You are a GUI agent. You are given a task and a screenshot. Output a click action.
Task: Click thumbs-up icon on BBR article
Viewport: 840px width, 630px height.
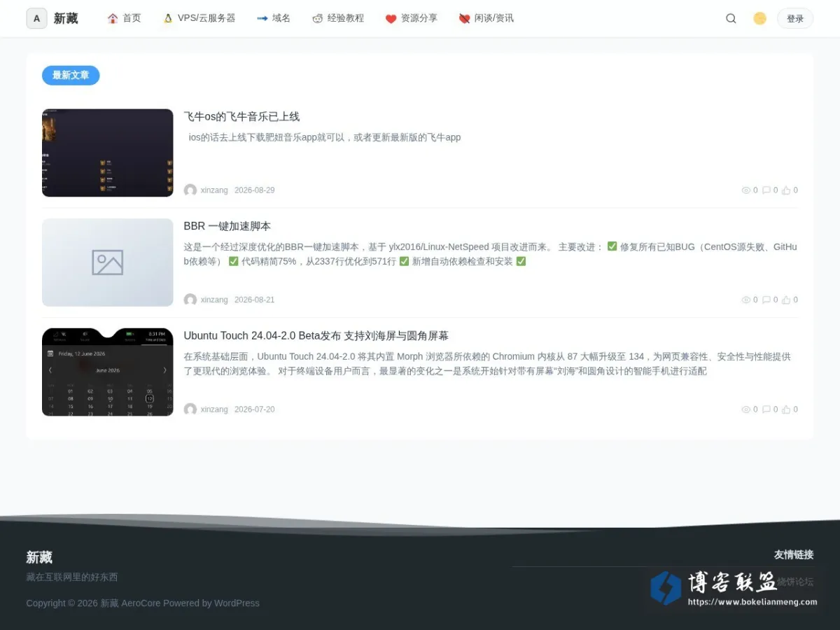786,300
